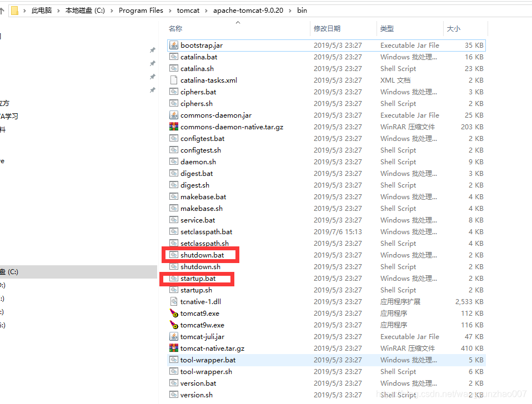Click the XML 文档 type cell

pyautogui.click(x=395, y=80)
